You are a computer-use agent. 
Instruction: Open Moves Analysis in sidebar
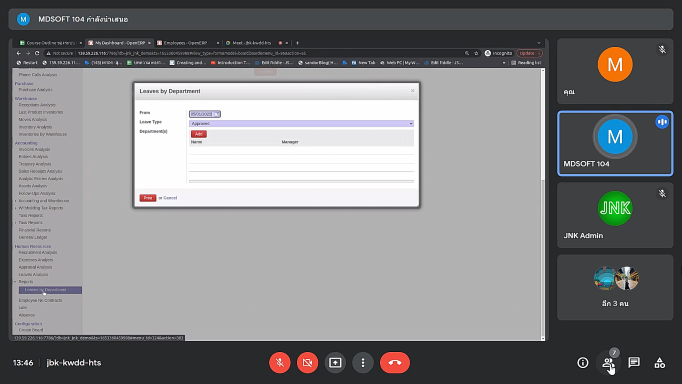[33, 119]
